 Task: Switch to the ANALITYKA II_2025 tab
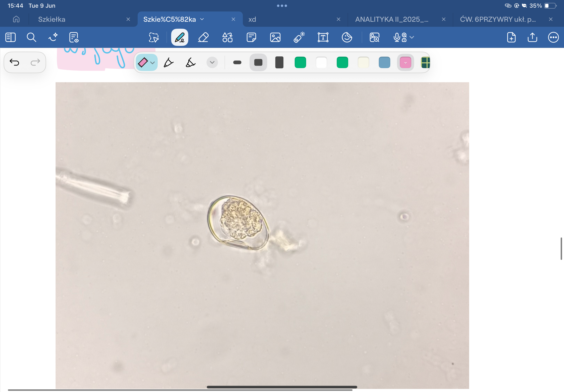392,19
